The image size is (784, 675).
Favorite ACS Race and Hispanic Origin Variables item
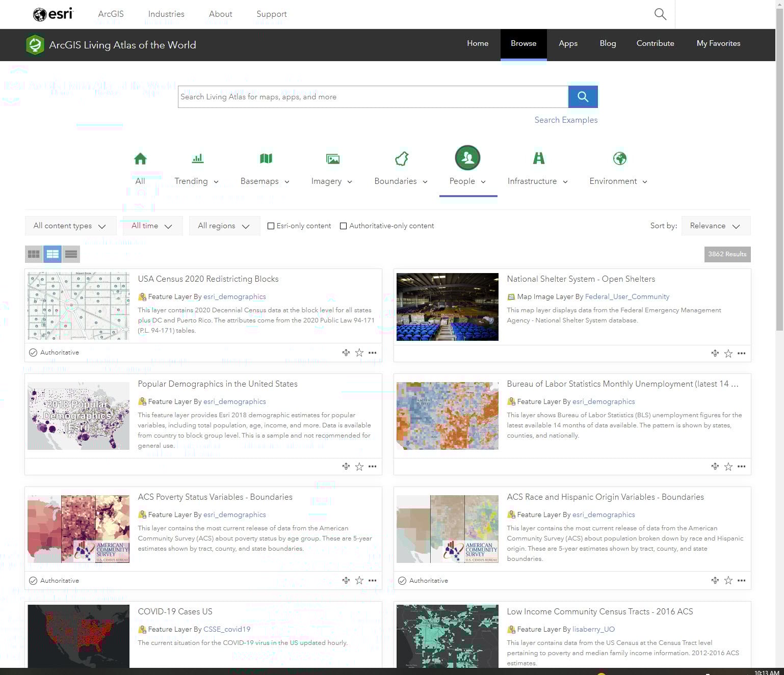pos(728,580)
